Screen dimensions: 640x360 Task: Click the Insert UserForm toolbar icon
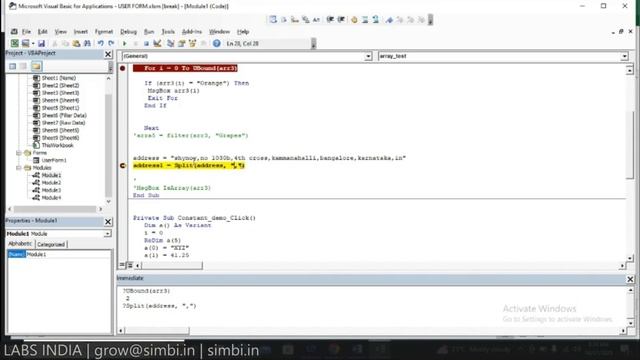(25, 43)
